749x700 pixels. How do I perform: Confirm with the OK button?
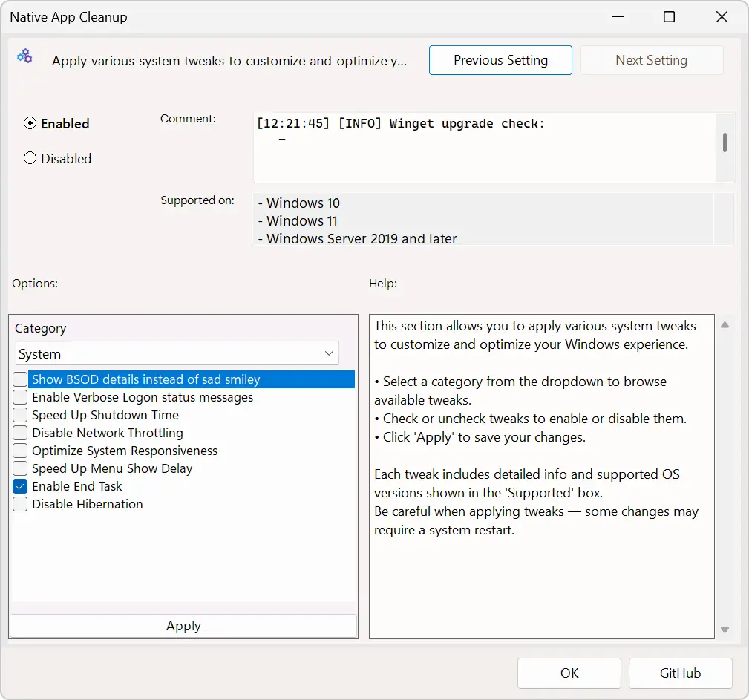tap(569, 673)
